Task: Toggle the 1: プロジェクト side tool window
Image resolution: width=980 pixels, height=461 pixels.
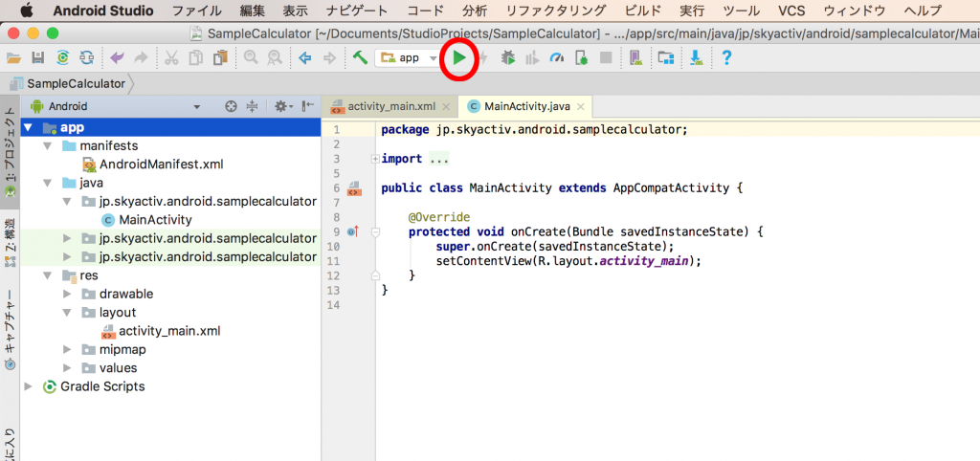Action: click(10, 152)
